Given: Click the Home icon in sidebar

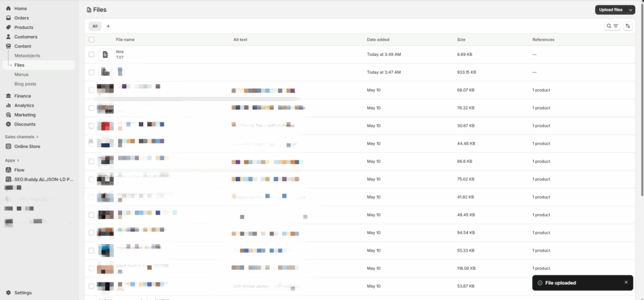Looking at the screenshot, I should [8, 8].
